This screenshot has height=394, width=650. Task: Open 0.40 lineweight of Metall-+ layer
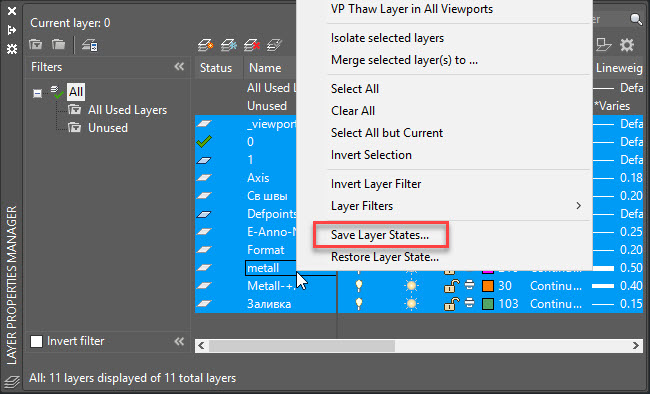point(617,286)
